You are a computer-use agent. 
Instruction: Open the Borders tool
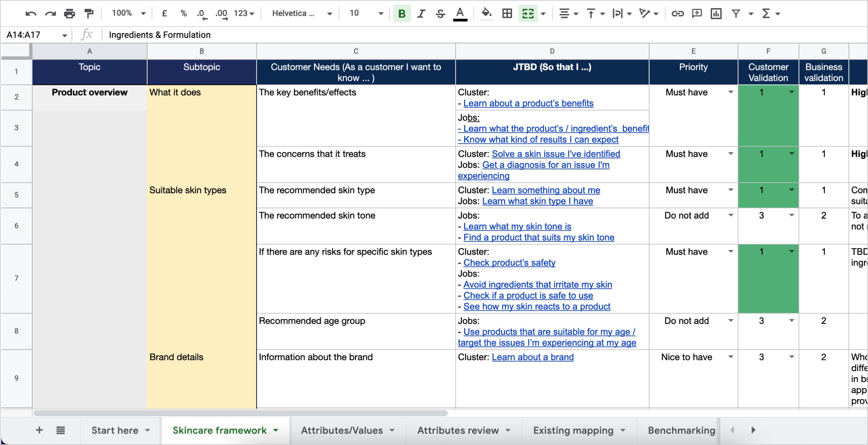pyautogui.click(x=507, y=14)
